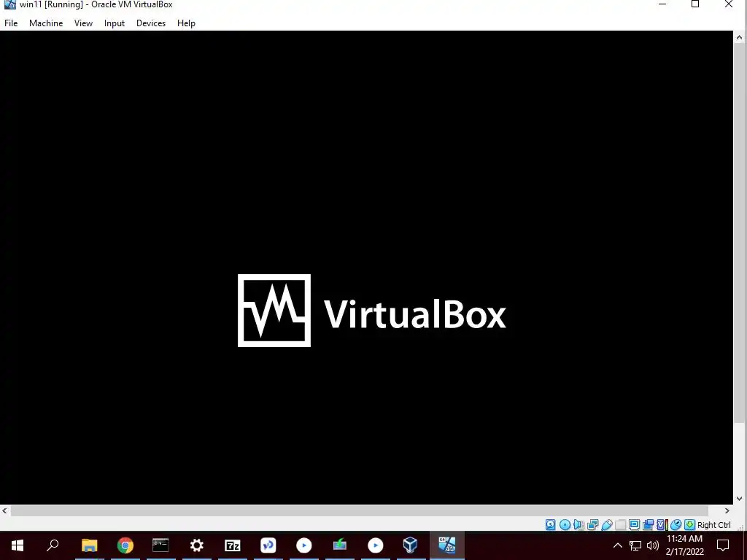This screenshot has height=560, width=747.
Task: Click the optical disc status icon
Action: [565, 525]
